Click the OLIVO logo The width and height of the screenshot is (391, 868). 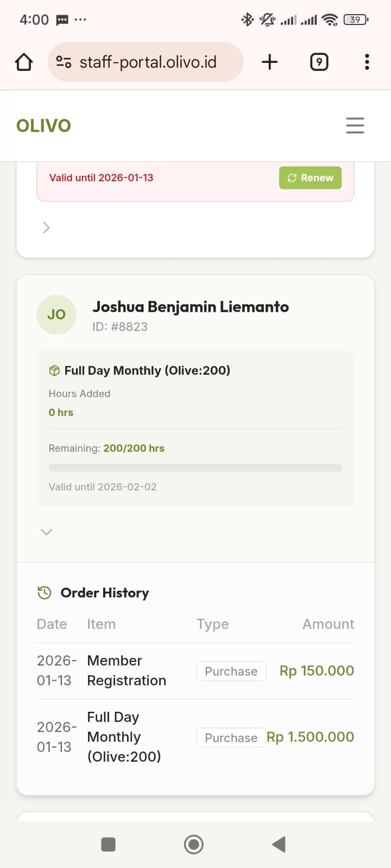43,126
